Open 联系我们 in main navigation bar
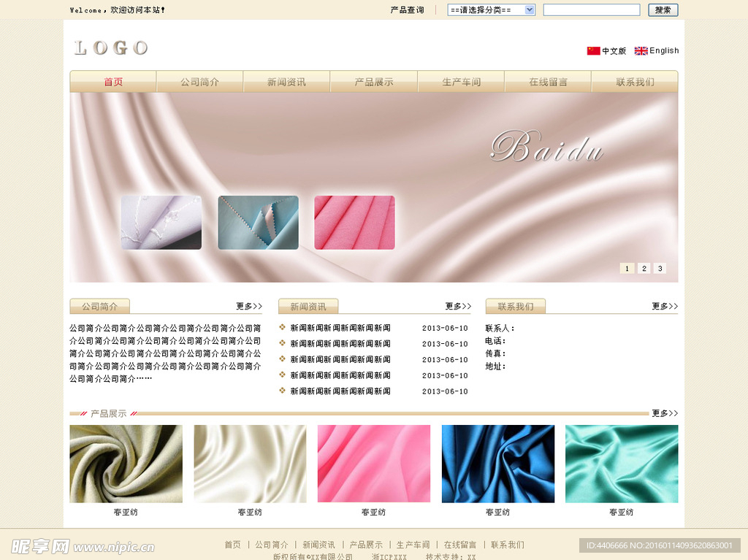 635,82
